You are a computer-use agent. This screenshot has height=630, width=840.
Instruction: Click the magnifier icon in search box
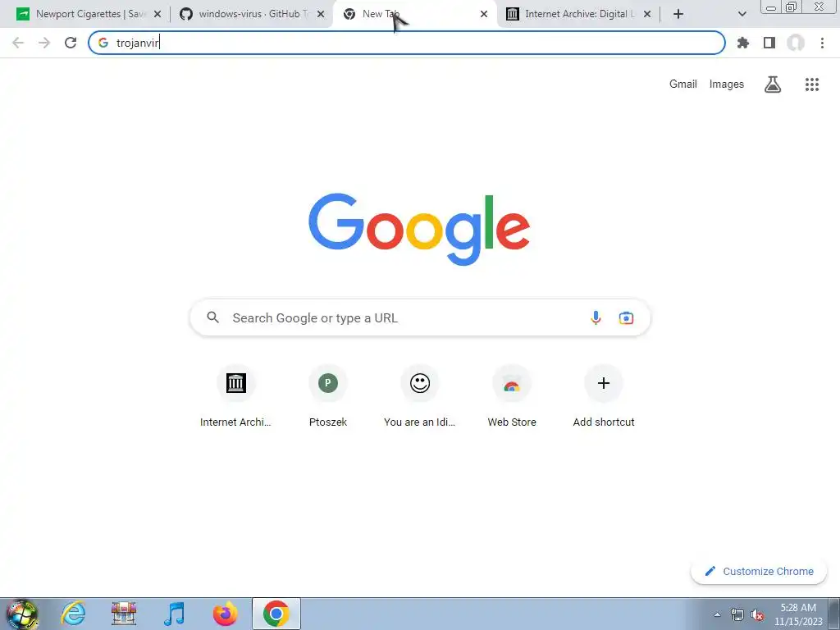[x=212, y=317]
